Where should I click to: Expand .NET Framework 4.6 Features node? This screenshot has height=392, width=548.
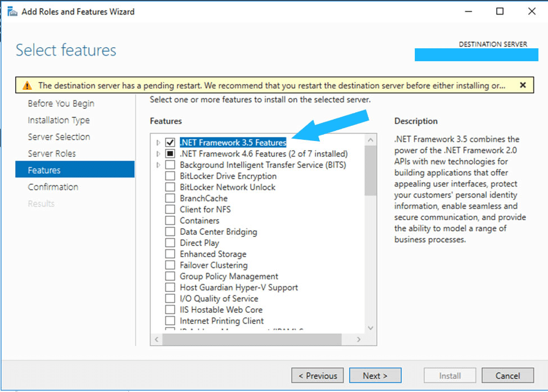pos(158,154)
